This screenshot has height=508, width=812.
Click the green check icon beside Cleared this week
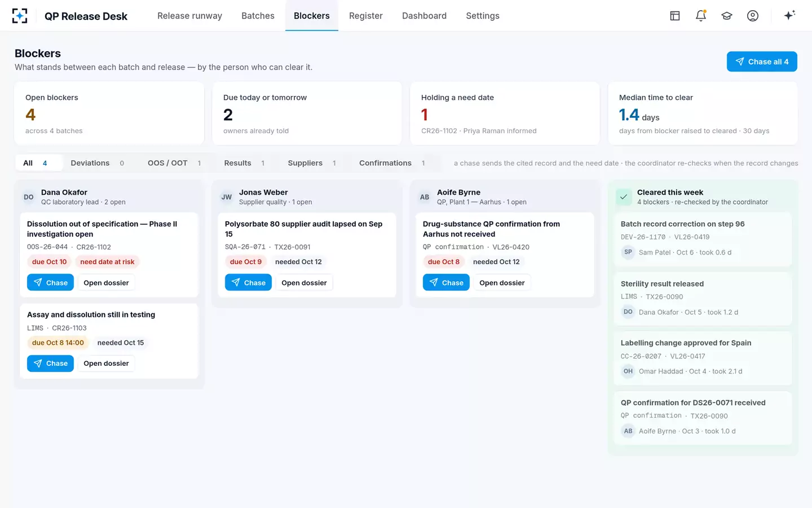(624, 197)
